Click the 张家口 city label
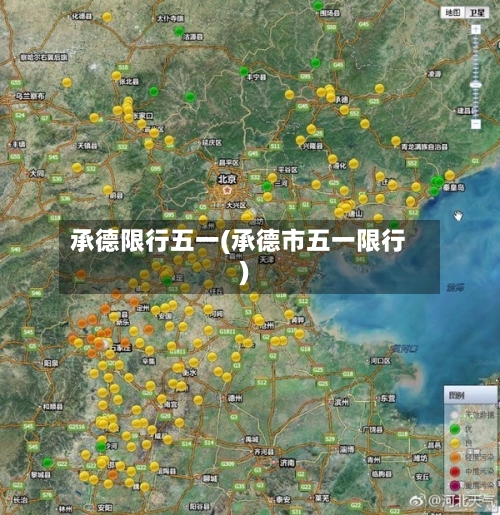 142,116
